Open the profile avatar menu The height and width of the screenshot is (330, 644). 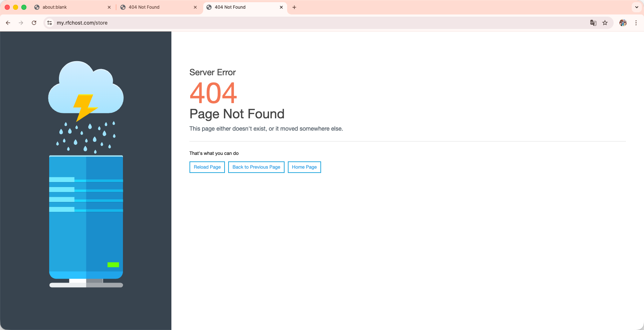click(x=623, y=23)
